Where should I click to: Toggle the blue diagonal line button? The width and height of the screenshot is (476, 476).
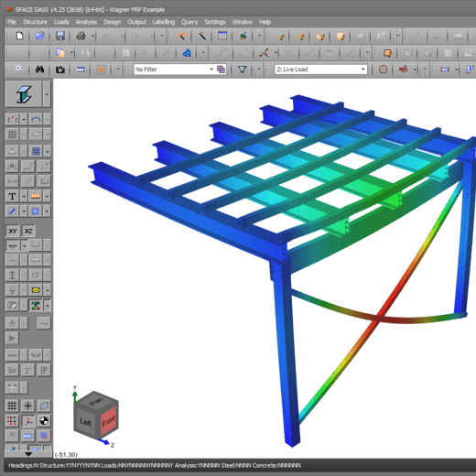(x=12, y=211)
